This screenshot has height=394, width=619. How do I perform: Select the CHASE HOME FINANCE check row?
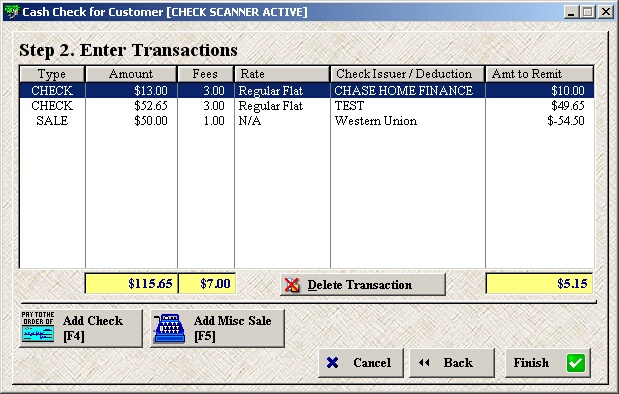pos(307,91)
